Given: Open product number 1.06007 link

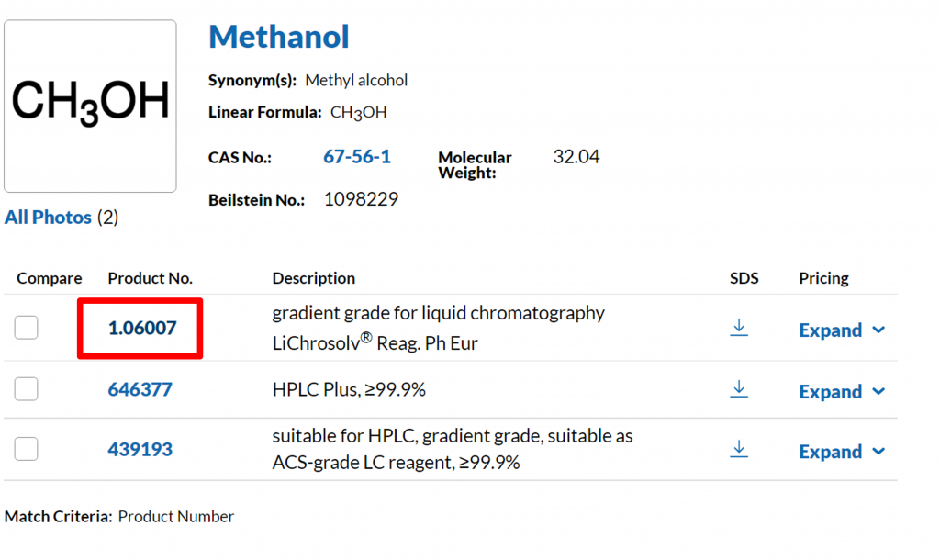Looking at the screenshot, I should pyautogui.click(x=142, y=328).
